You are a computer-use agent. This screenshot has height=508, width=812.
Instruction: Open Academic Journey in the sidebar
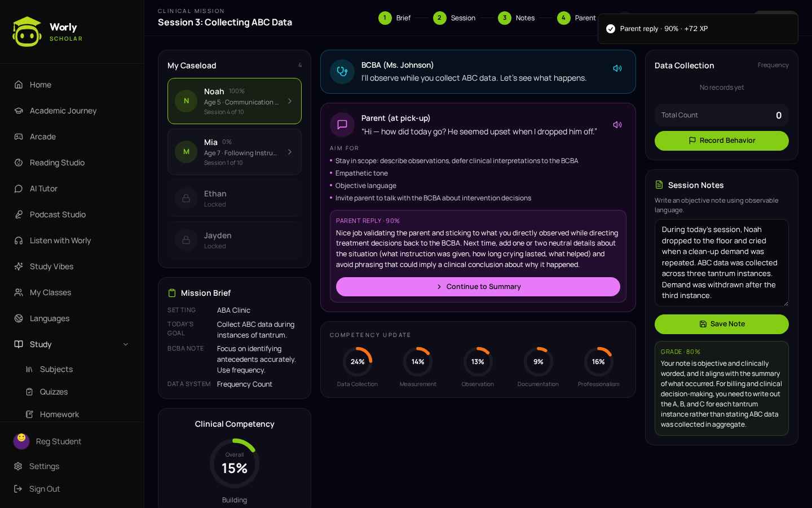(x=72, y=111)
